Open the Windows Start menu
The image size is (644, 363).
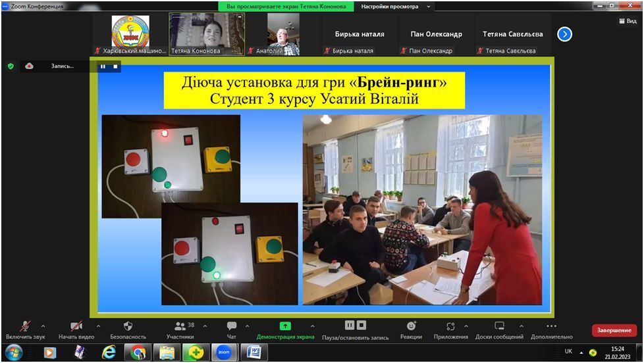coord(14,352)
